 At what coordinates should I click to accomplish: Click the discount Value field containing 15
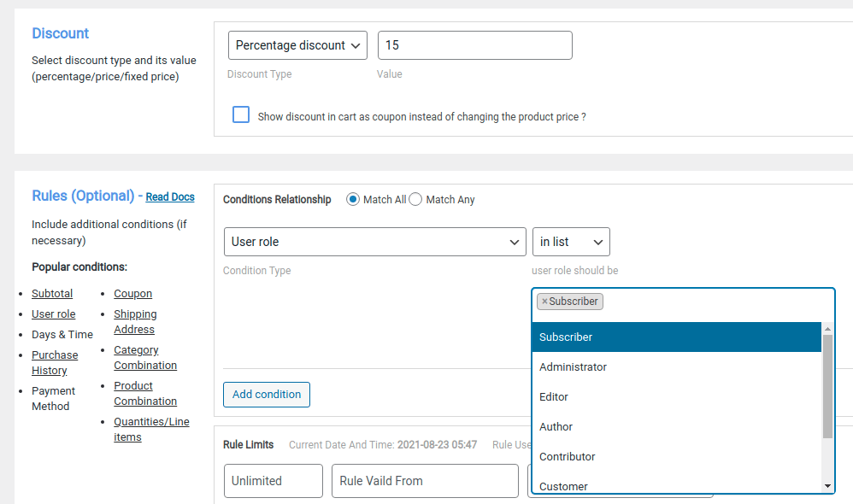[475, 45]
